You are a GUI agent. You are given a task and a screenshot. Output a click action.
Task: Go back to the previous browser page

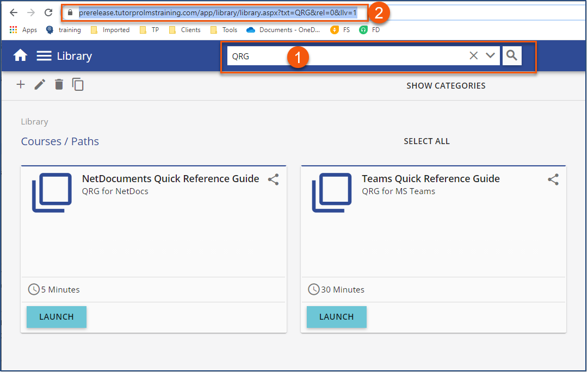coord(14,13)
